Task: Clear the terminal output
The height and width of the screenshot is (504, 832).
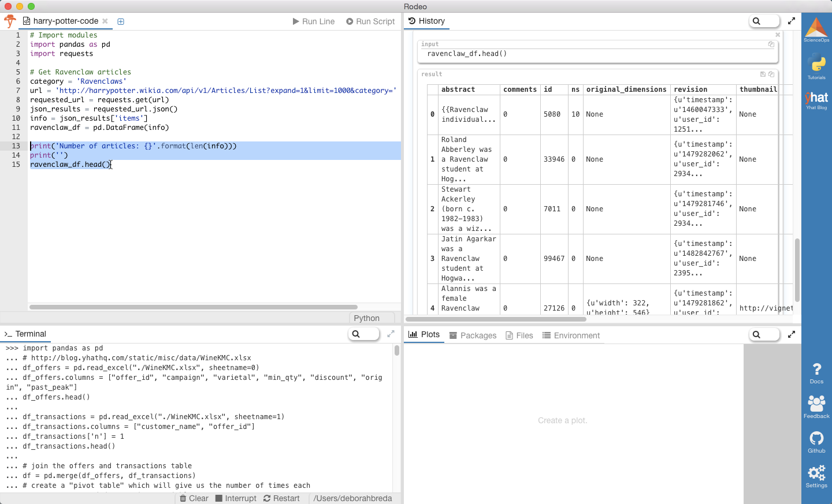Action: 194,498
